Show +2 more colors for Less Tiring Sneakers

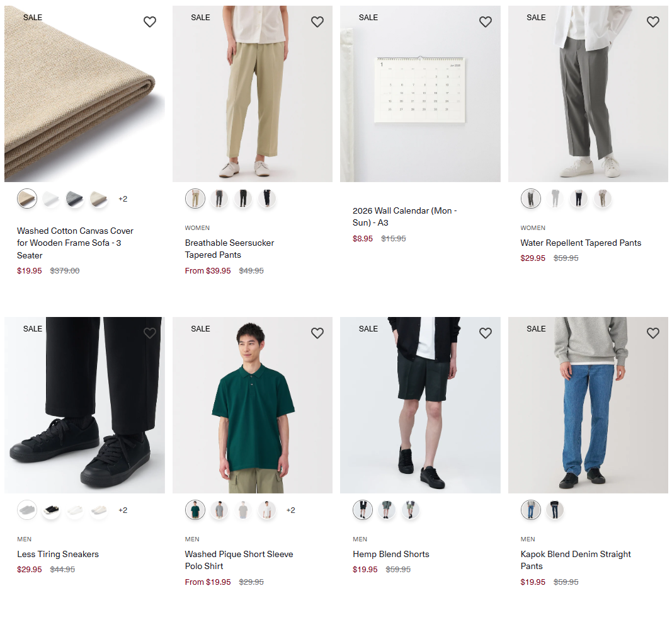click(x=123, y=510)
